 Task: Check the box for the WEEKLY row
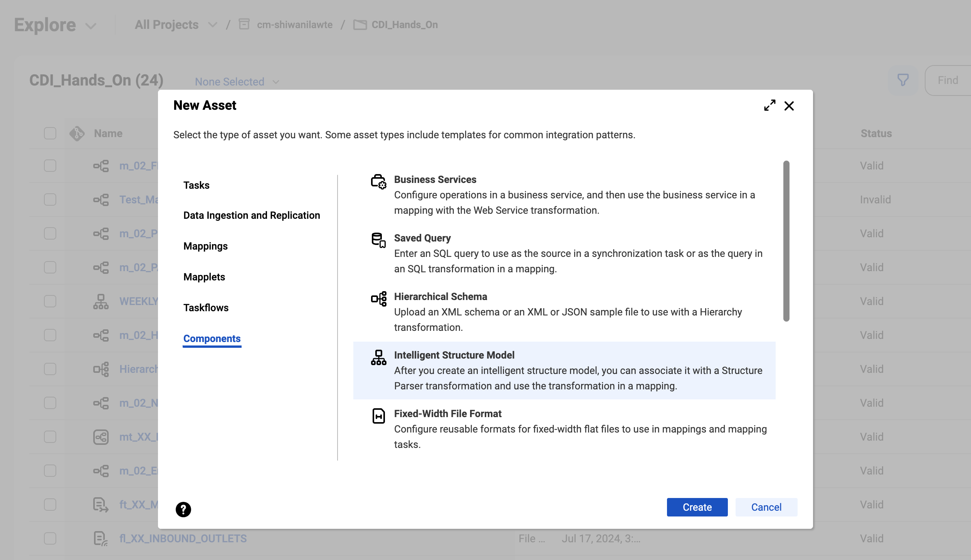pos(50,301)
